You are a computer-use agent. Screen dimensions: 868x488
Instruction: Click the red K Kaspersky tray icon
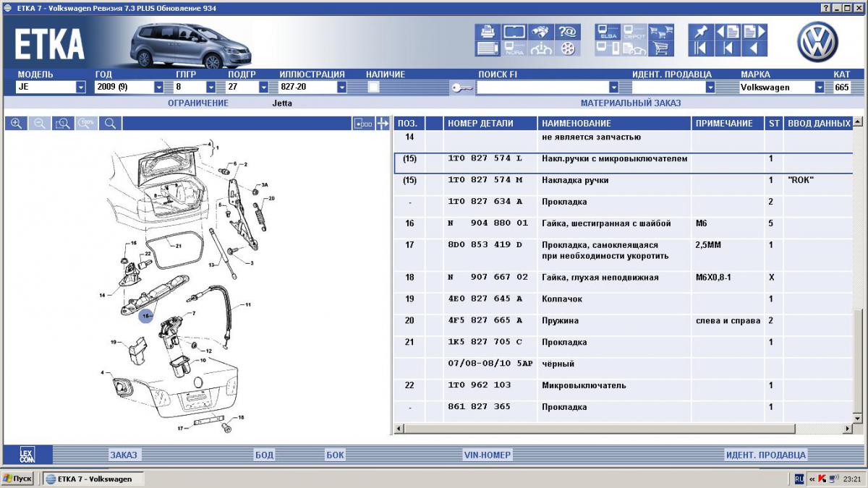click(822, 479)
